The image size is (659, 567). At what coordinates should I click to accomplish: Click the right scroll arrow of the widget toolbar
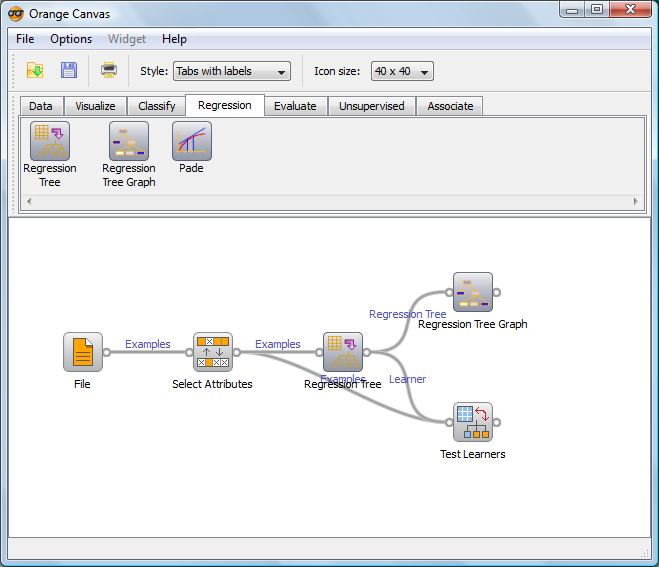[x=635, y=201]
